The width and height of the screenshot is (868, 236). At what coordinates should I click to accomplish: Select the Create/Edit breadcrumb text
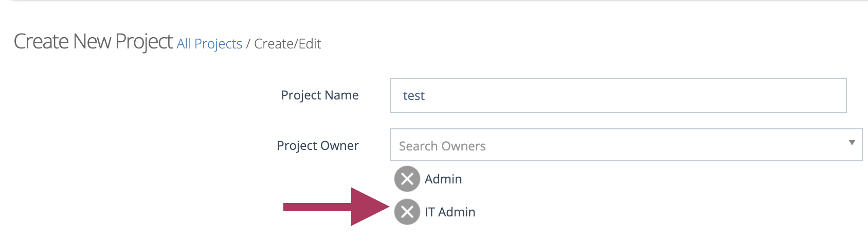pyautogui.click(x=287, y=44)
